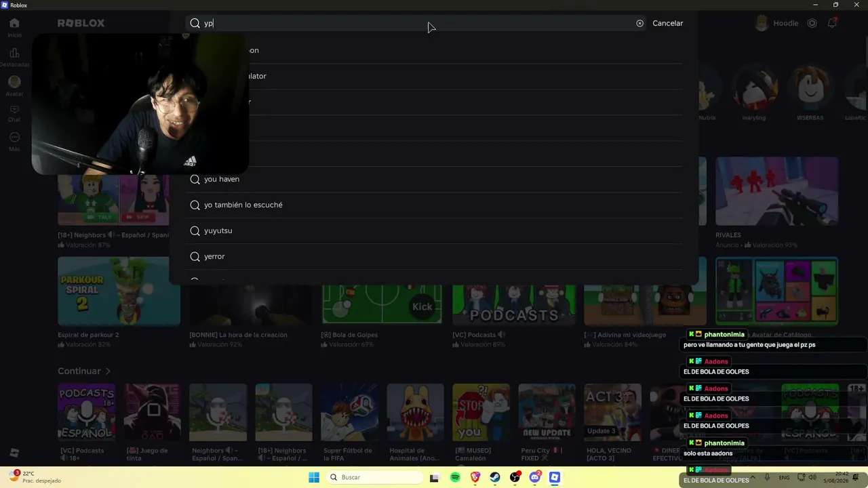Open the Hospital de Animales thumbnail
This screenshot has width=868, height=488.
coord(415,413)
